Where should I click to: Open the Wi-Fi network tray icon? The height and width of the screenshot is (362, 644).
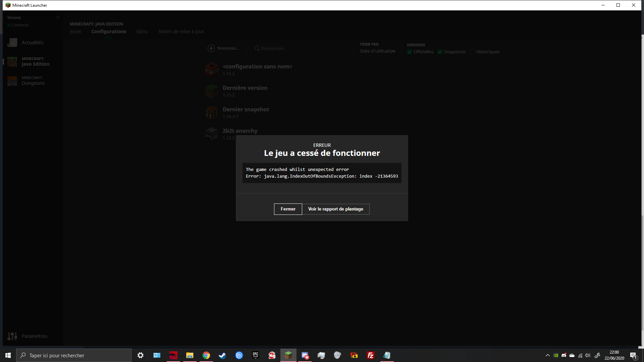point(580,355)
